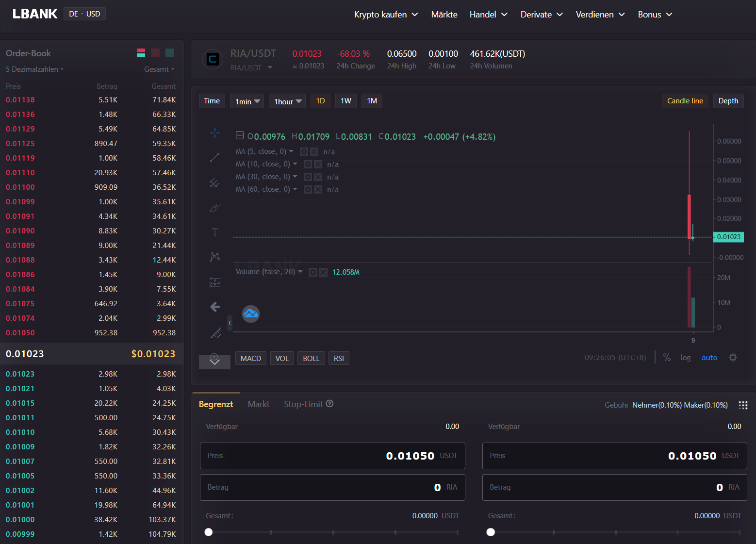Remove the MA (5, close, 0) indicator
The image size is (756, 544).
click(x=314, y=152)
